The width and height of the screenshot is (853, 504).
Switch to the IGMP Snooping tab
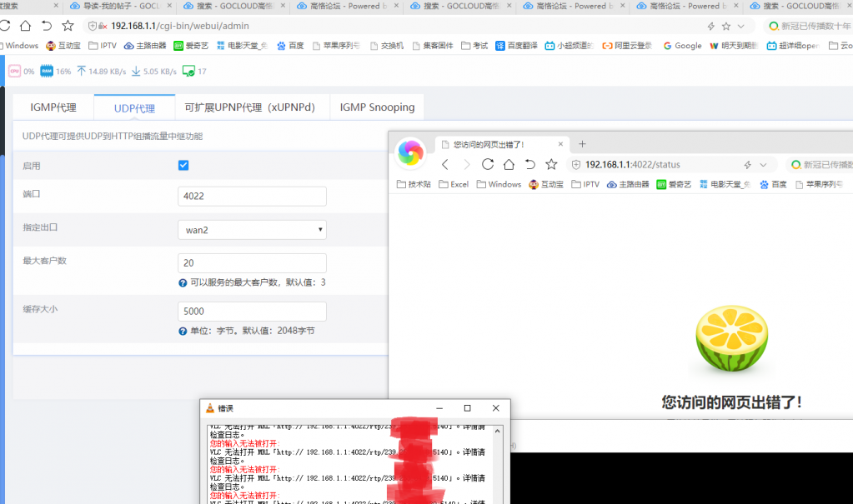[377, 107]
